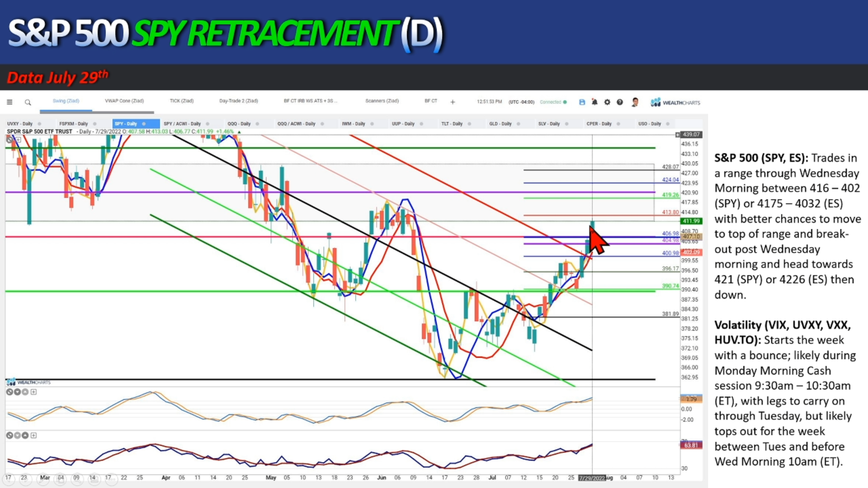Viewport: 868px width, 488px height.
Task: Click the green Connected status indicator
Action: pos(553,102)
